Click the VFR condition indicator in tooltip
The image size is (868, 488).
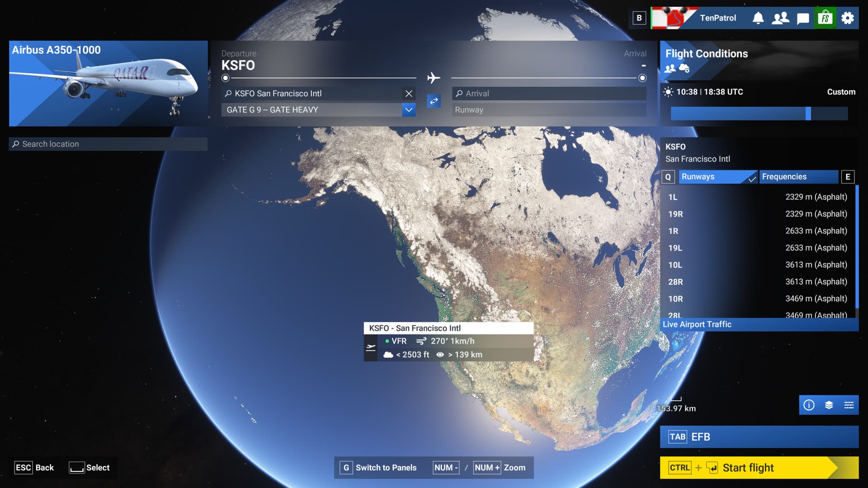pos(396,341)
